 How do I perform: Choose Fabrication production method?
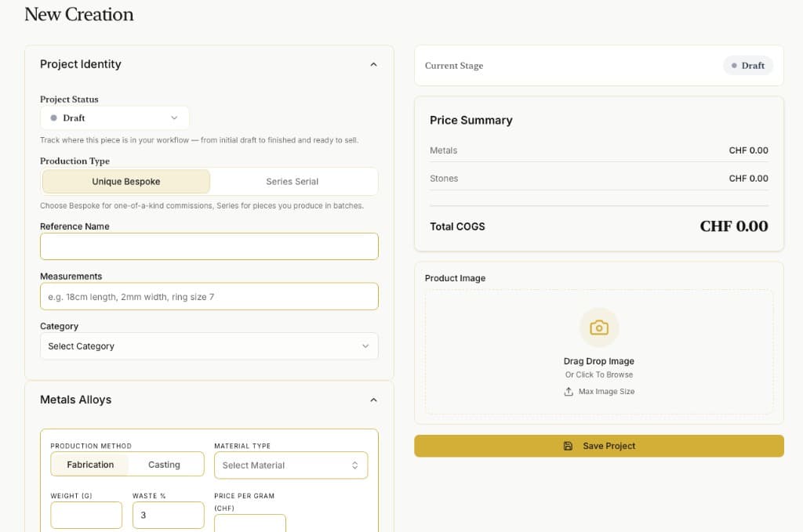click(x=90, y=465)
